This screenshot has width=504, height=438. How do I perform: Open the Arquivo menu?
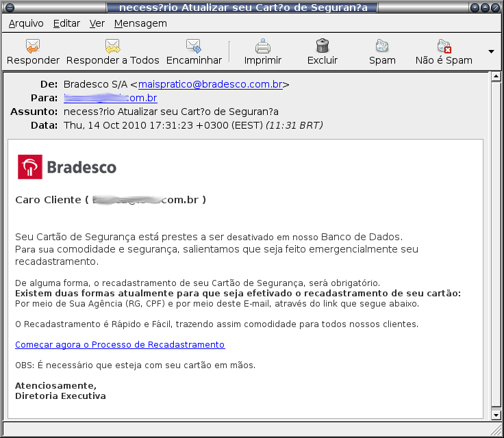[26, 23]
